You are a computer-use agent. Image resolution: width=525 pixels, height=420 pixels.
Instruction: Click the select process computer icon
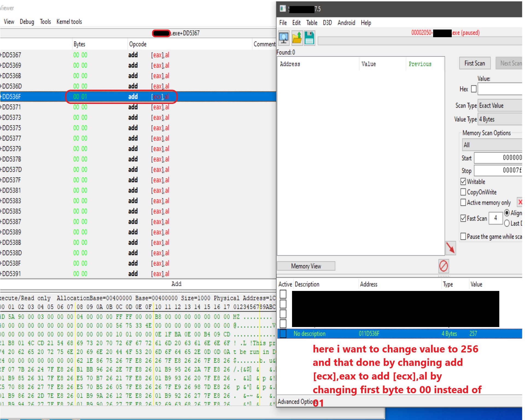coord(284,38)
